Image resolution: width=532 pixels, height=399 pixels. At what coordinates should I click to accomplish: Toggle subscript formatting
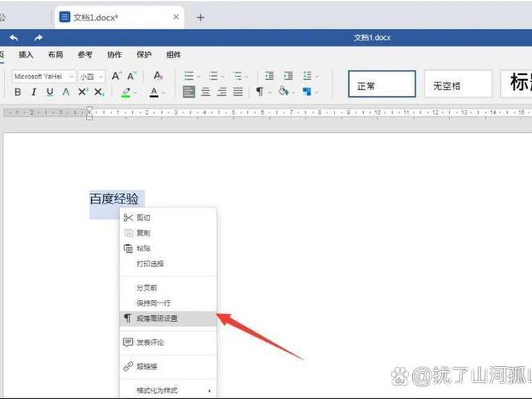tap(99, 92)
